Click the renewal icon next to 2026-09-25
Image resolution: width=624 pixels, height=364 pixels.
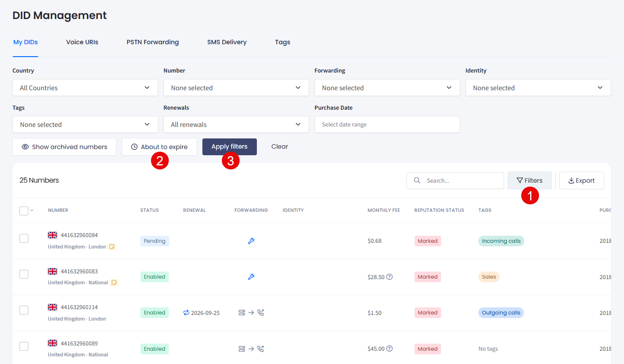[x=186, y=313]
